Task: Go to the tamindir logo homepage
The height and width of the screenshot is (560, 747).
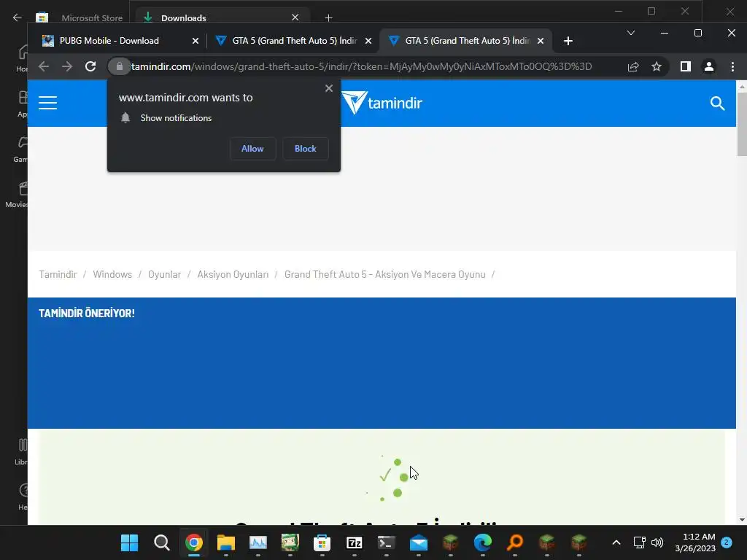Action: (x=382, y=103)
